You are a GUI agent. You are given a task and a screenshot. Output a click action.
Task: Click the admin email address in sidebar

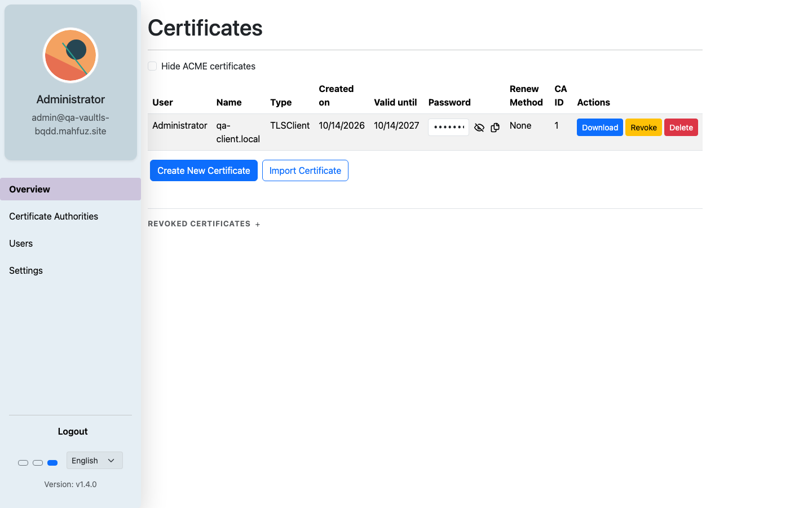coord(70,124)
